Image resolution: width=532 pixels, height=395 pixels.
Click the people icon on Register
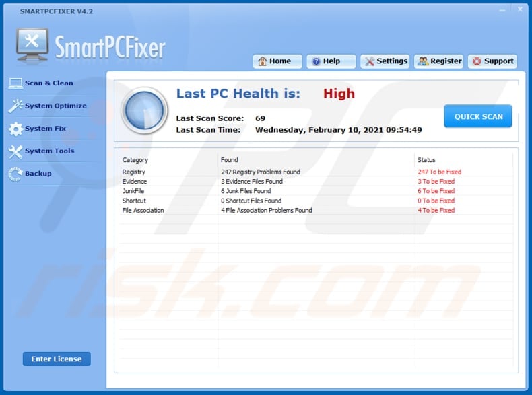click(423, 61)
